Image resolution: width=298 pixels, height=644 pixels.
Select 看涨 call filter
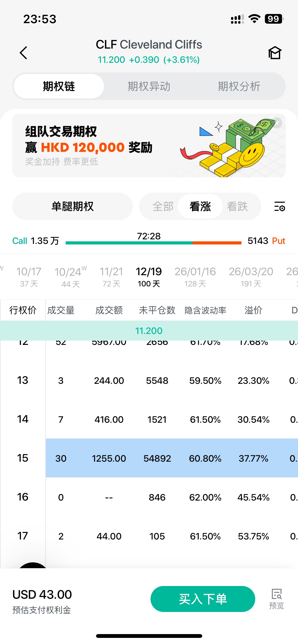pos(200,206)
